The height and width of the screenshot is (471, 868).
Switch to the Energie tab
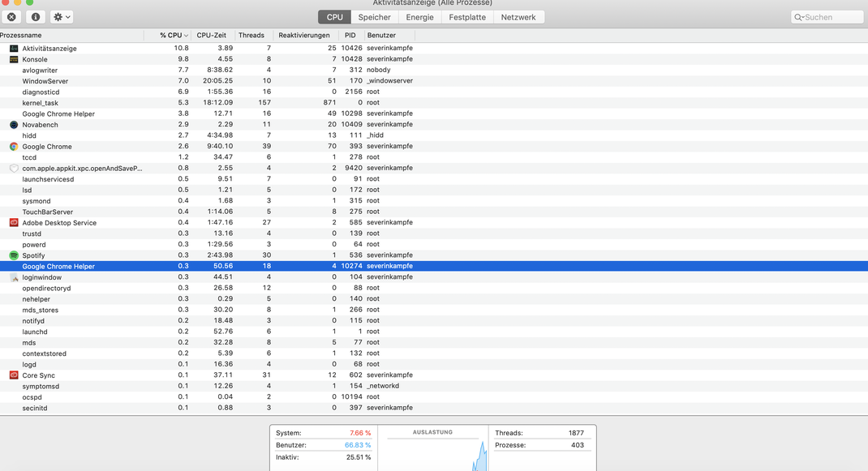pyautogui.click(x=419, y=17)
